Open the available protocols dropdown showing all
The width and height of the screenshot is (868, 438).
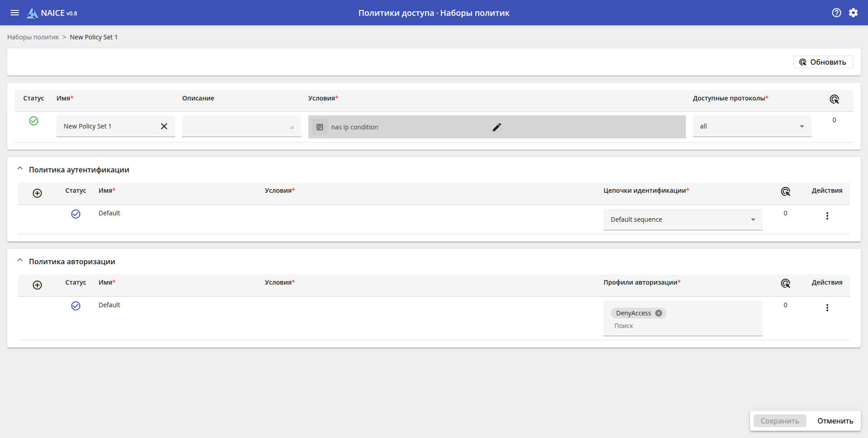[752, 127]
